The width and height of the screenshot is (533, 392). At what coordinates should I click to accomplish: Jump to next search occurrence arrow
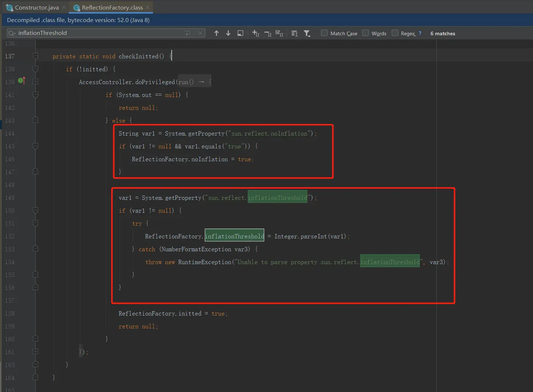tap(228, 33)
